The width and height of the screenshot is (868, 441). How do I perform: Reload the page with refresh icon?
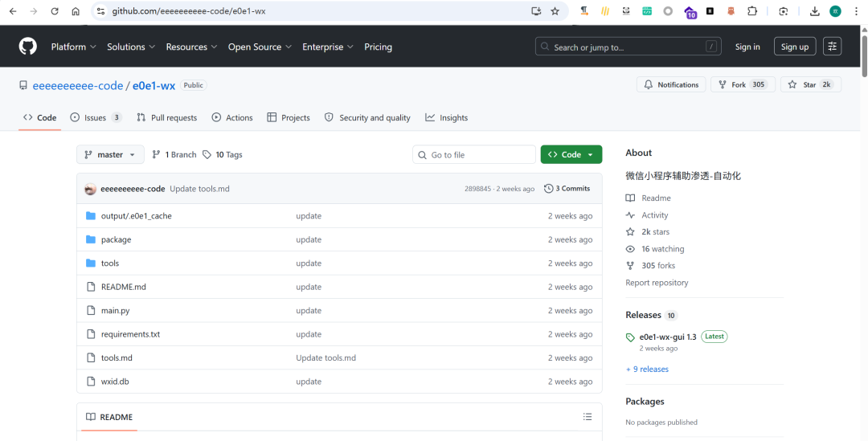coord(55,11)
